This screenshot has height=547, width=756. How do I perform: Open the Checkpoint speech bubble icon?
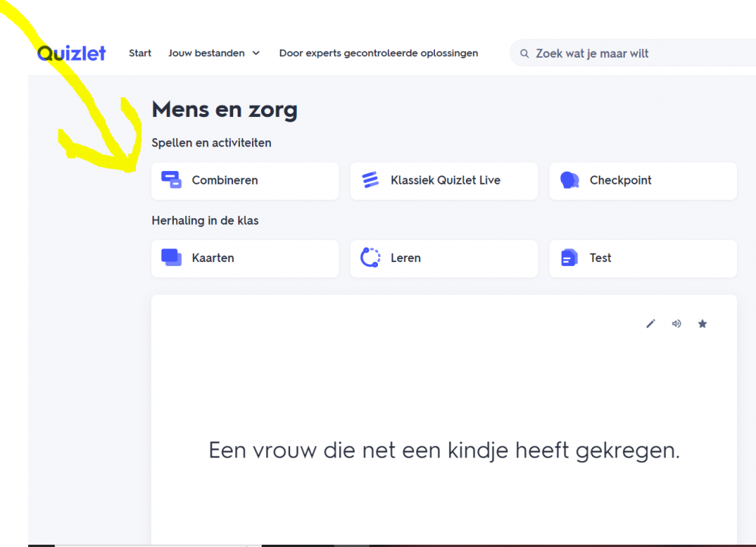point(569,180)
